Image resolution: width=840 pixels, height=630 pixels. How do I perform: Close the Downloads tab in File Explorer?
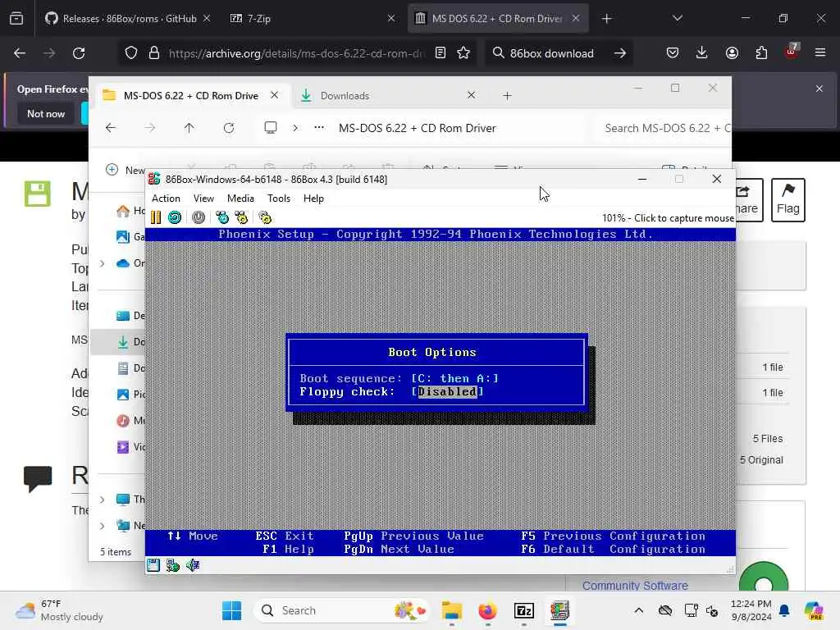pos(471,95)
